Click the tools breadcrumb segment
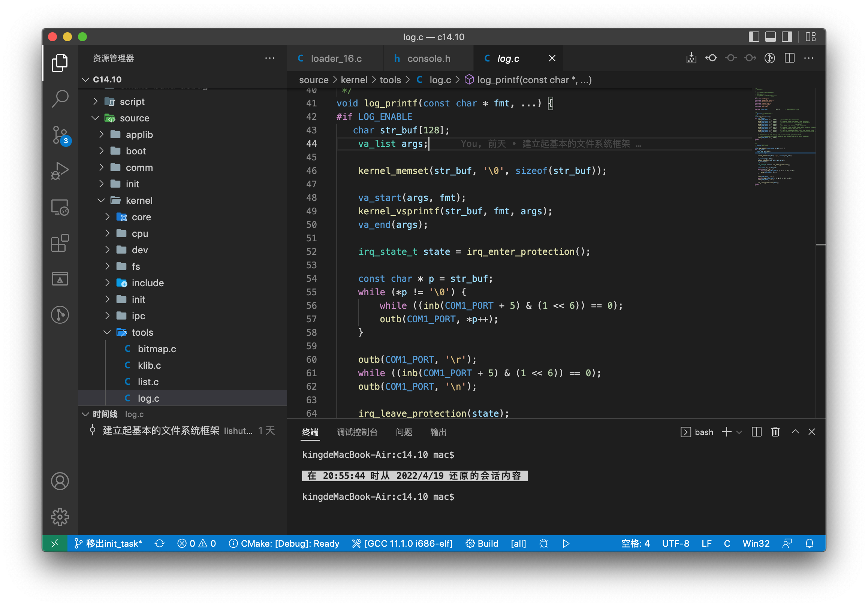The height and width of the screenshot is (607, 868). coord(390,80)
